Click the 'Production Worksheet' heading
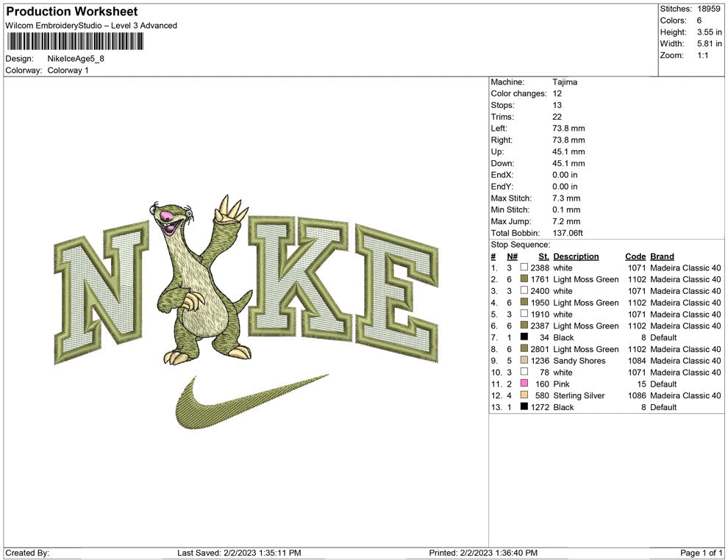Image resolution: width=728 pixels, height=560 pixels. [71, 12]
